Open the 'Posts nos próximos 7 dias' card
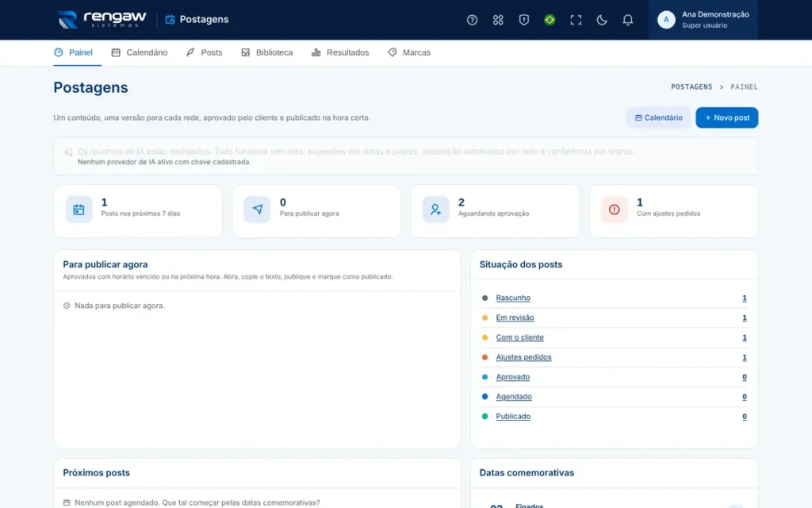The image size is (812, 508). 138,211
